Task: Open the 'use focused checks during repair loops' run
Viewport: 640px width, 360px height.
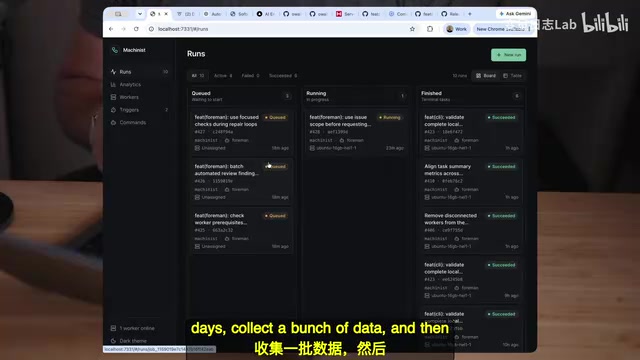Action: 242,132
